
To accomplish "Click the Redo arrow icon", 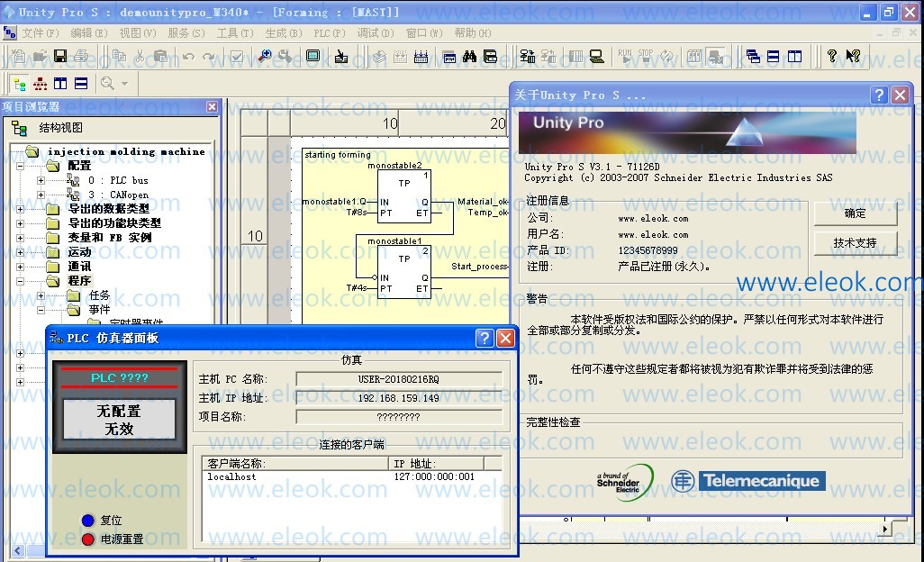I will click(x=209, y=56).
